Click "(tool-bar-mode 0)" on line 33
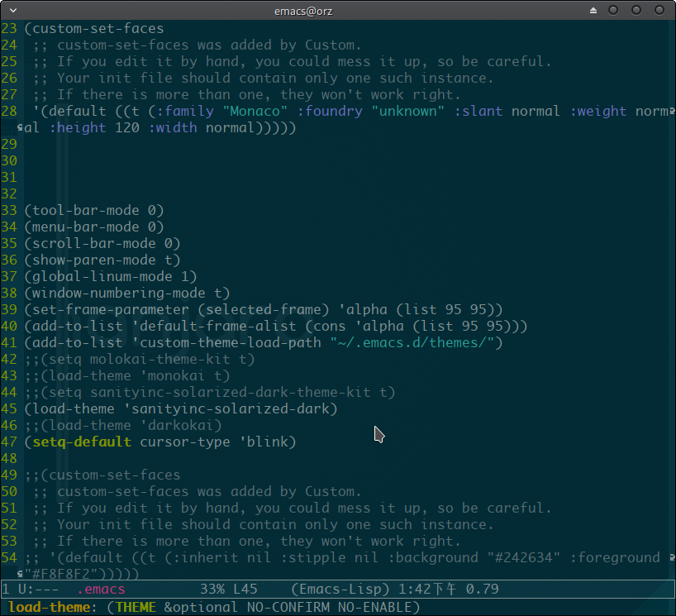 94,211
